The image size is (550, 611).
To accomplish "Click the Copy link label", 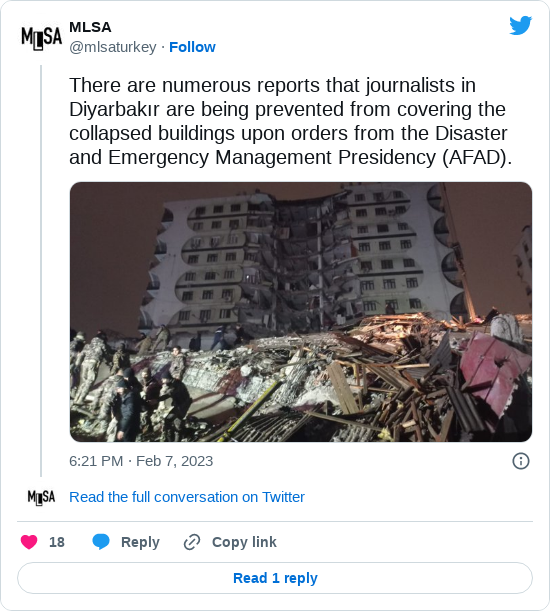I will click(244, 542).
